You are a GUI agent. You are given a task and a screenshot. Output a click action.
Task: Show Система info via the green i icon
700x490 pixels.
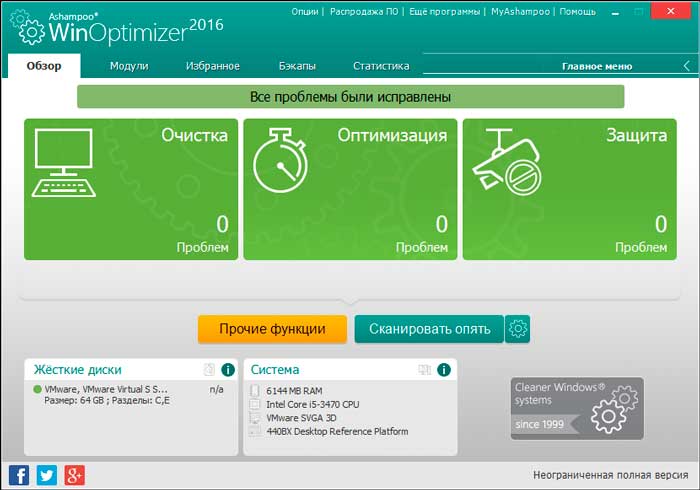point(444,370)
